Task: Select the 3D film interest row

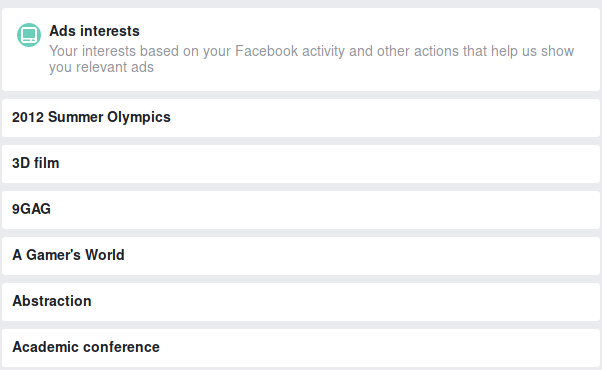Action: [301, 164]
